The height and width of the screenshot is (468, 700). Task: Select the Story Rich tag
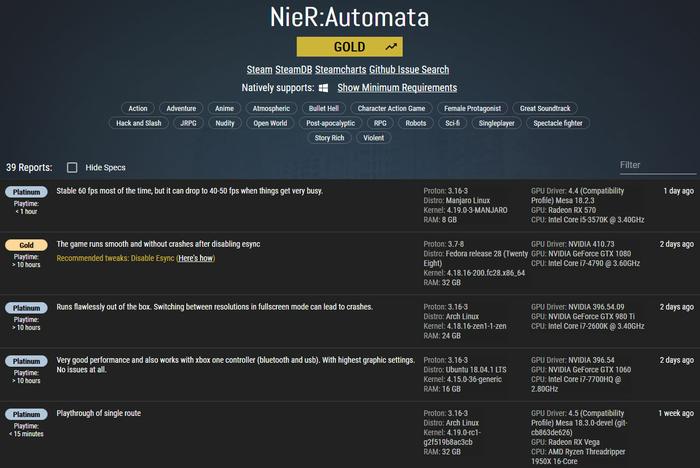[x=329, y=138]
